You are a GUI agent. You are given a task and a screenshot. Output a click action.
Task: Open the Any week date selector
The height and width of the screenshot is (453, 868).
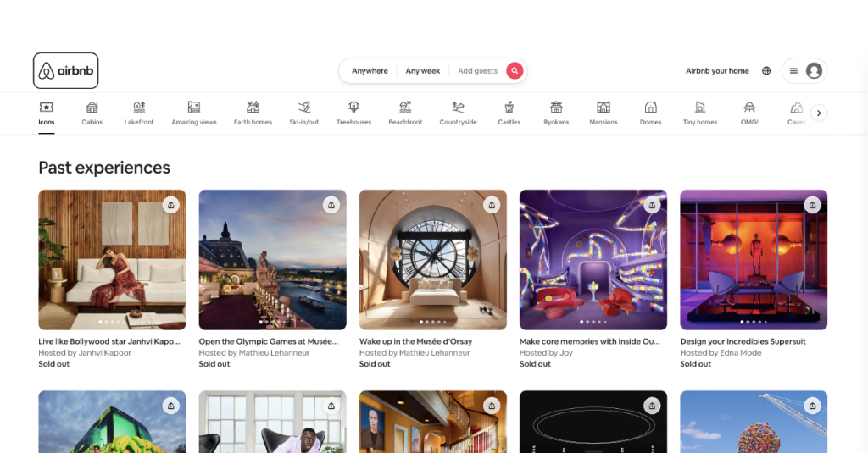click(x=423, y=71)
